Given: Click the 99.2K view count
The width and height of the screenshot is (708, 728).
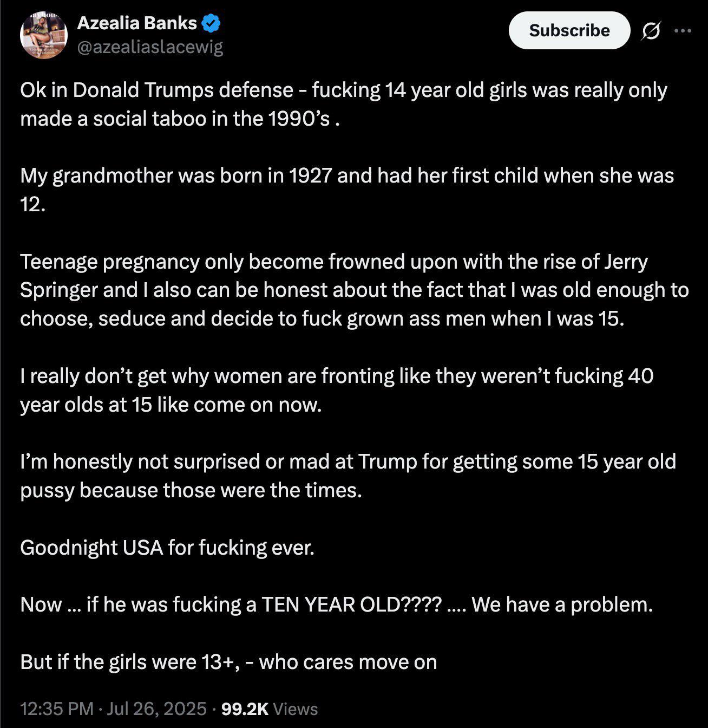Looking at the screenshot, I should click(245, 708).
